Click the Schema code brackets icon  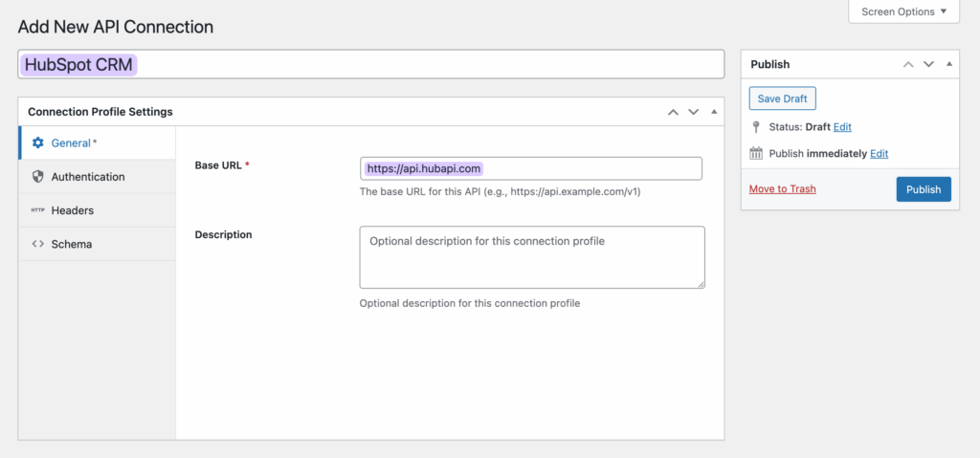click(x=38, y=245)
